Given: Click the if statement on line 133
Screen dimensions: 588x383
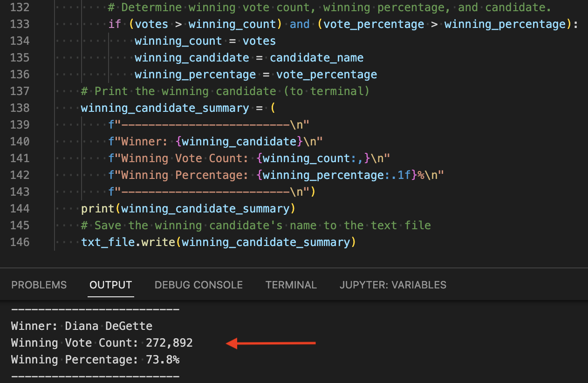Looking at the screenshot, I should 114,24.
